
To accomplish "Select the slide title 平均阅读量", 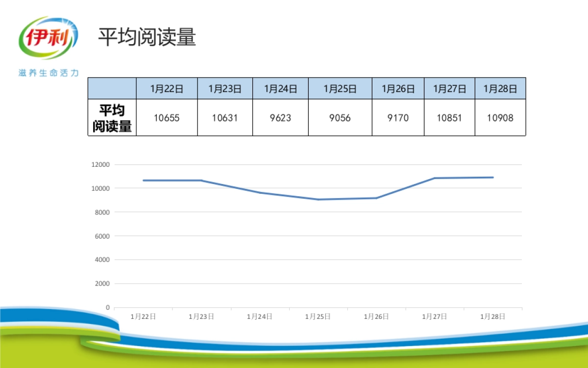I will point(147,36).
